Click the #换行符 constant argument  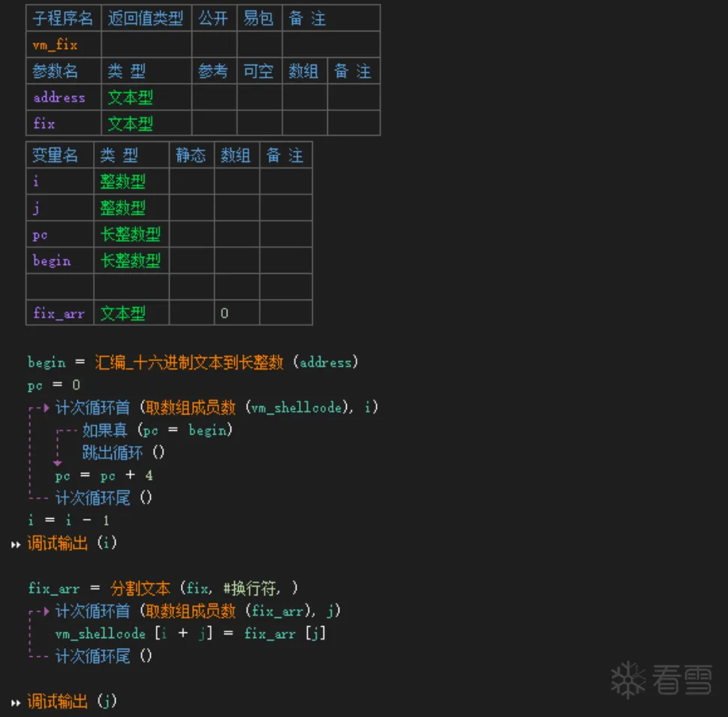(x=250, y=589)
